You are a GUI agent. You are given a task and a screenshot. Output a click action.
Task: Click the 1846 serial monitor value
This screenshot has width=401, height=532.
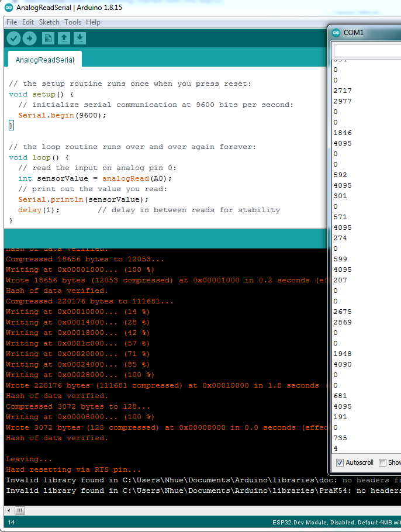click(343, 133)
